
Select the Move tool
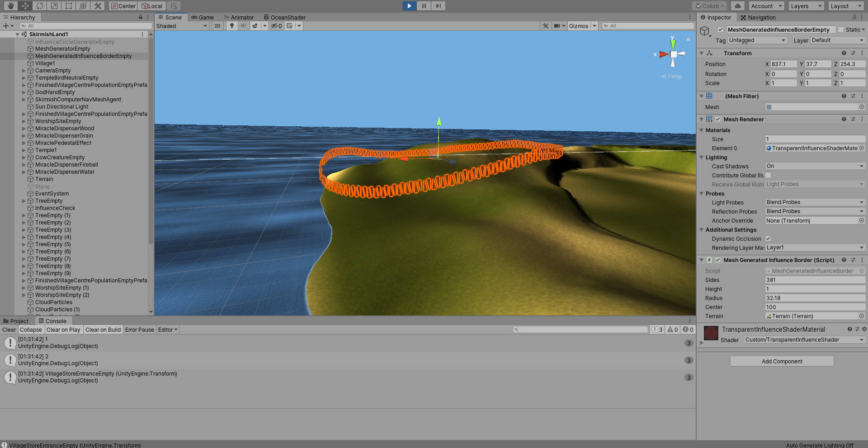25,6
